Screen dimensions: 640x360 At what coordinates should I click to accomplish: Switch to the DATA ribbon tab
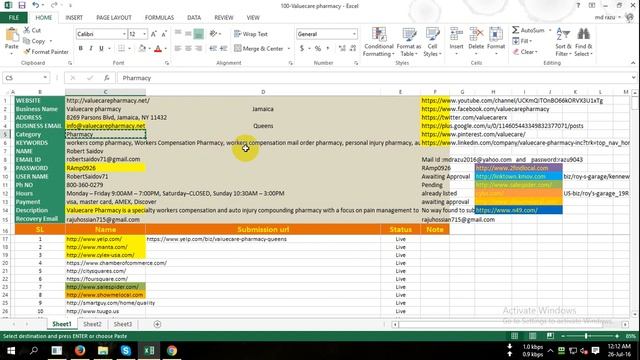[x=194, y=18]
